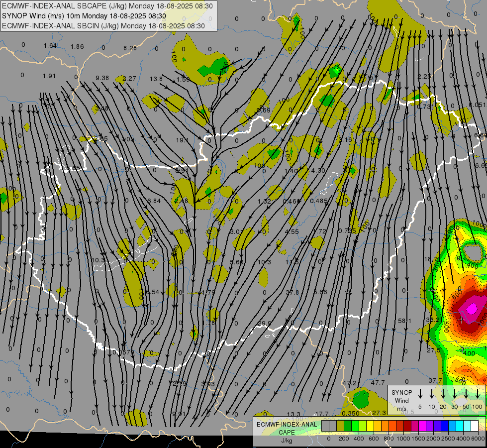Viewport: 487px width, 448px height.
Task: Click the 6.54 value on the map
Action: [153, 292]
